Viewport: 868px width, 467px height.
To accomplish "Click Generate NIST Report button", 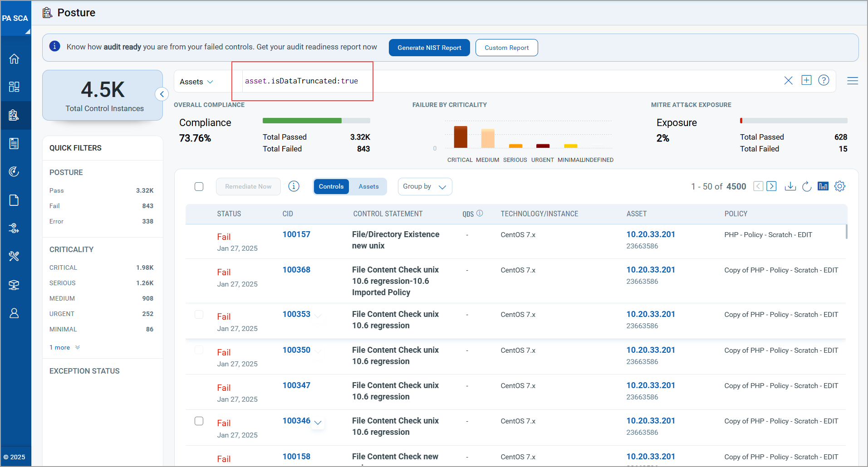I will [x=429, y=48].
